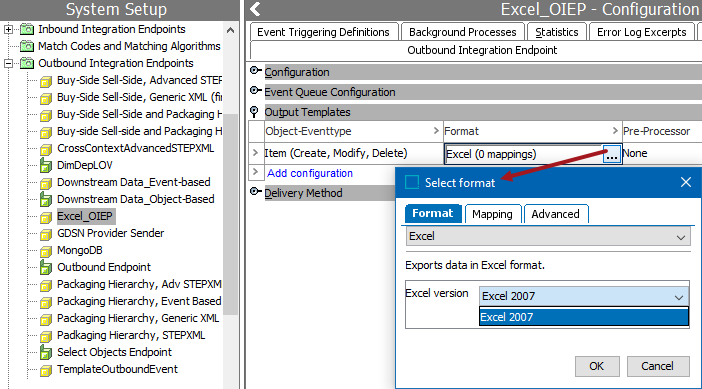
Task: Click the OK button in Select format
Action: click(x=597, y=366)
